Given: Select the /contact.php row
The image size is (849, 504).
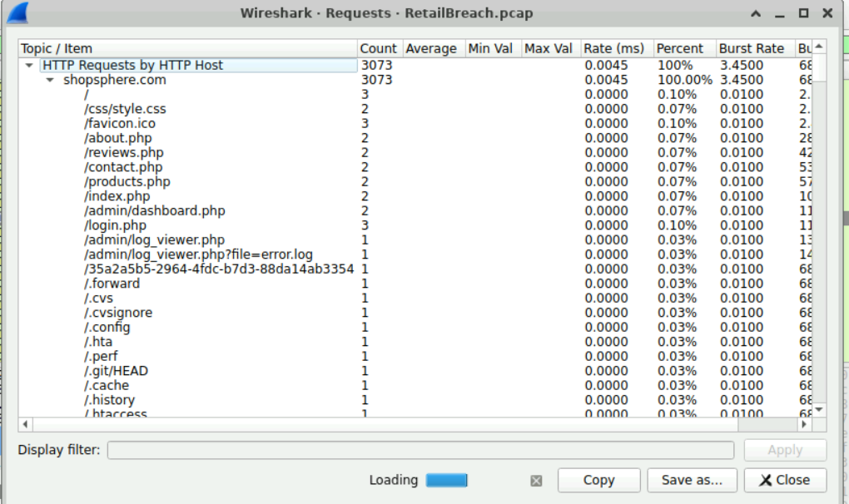Looking at the screenshot, I should (x=415, y=168).
